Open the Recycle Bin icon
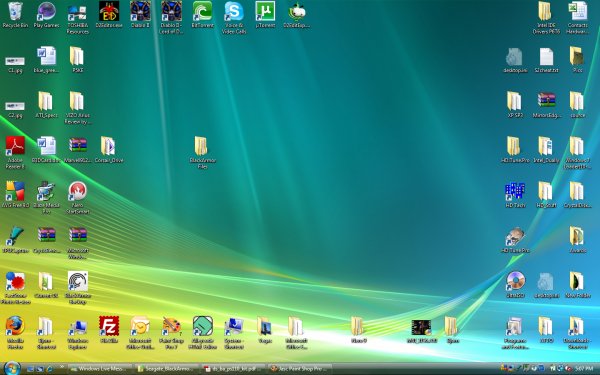600x375 pixels. click(15, 15)
